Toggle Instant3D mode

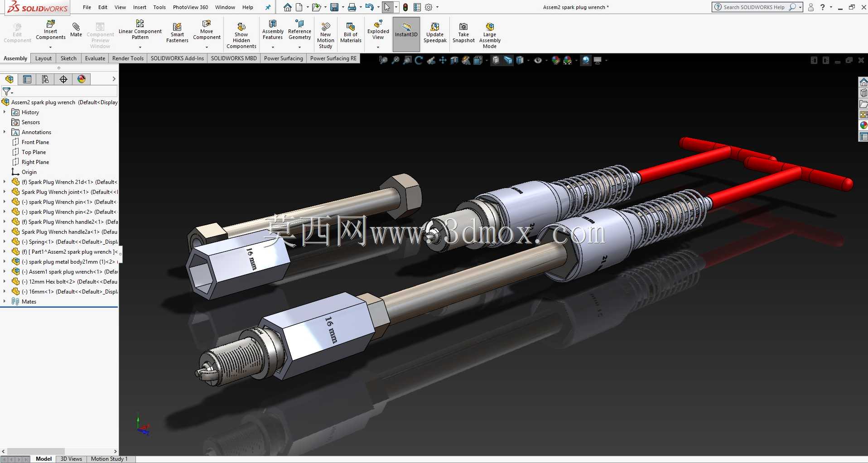(x=406, y=34)
